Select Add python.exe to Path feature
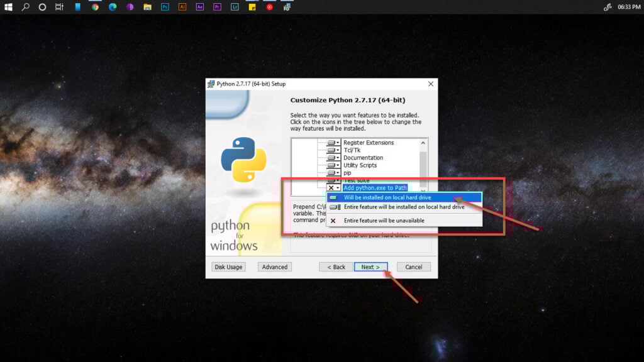Viewport: 644px width, 362px height. click(x=375, y=187)
